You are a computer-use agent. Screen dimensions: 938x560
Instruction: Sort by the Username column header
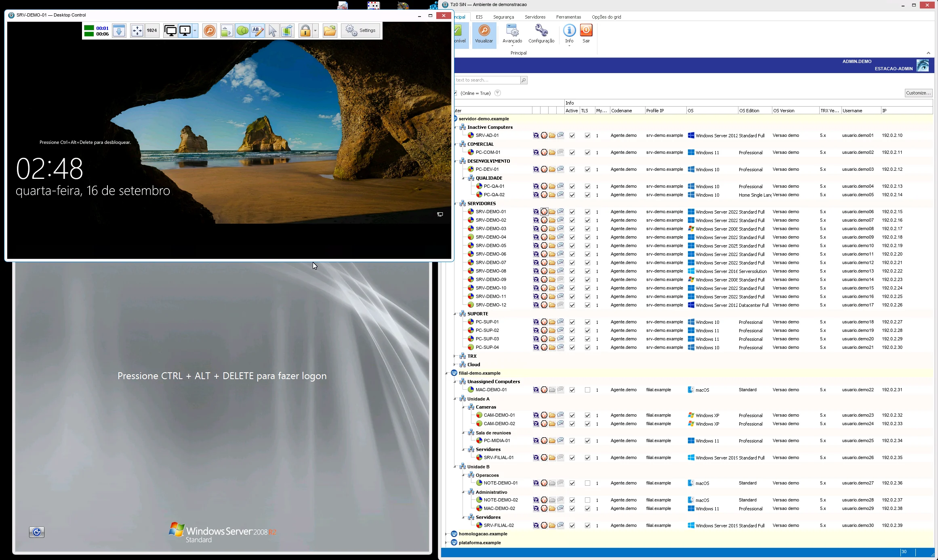860,111
